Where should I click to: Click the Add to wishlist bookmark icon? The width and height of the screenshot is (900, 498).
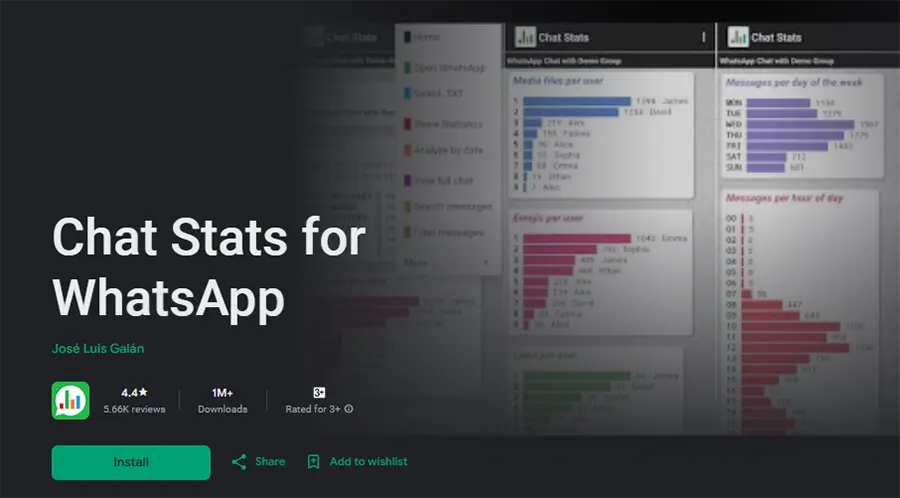coord(313,462)
